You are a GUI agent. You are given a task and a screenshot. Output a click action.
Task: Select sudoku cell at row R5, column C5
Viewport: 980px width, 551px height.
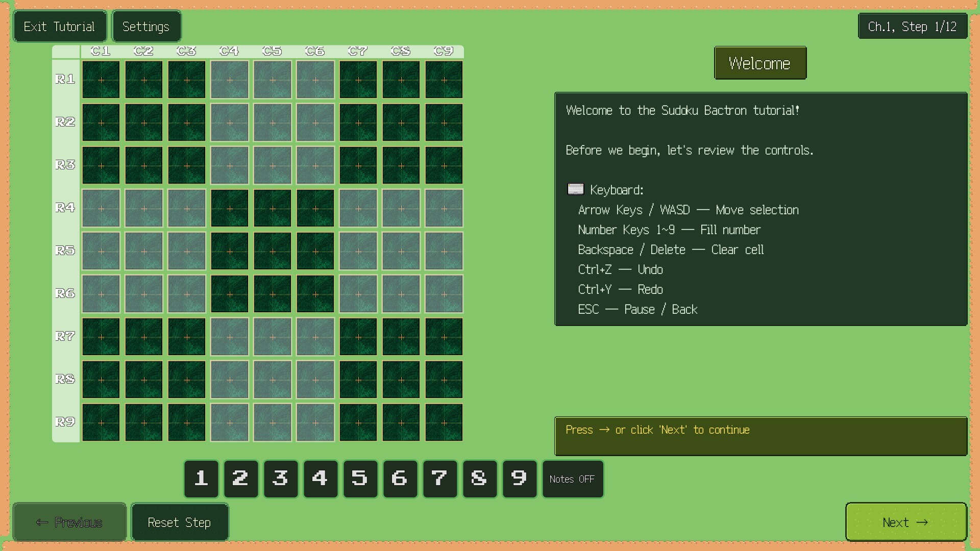(273, 251)
